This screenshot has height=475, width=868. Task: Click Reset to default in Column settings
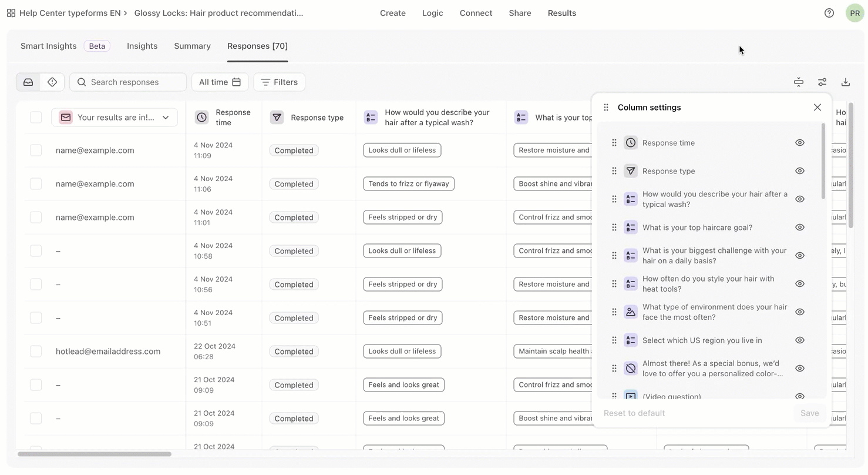coord(634,413)
